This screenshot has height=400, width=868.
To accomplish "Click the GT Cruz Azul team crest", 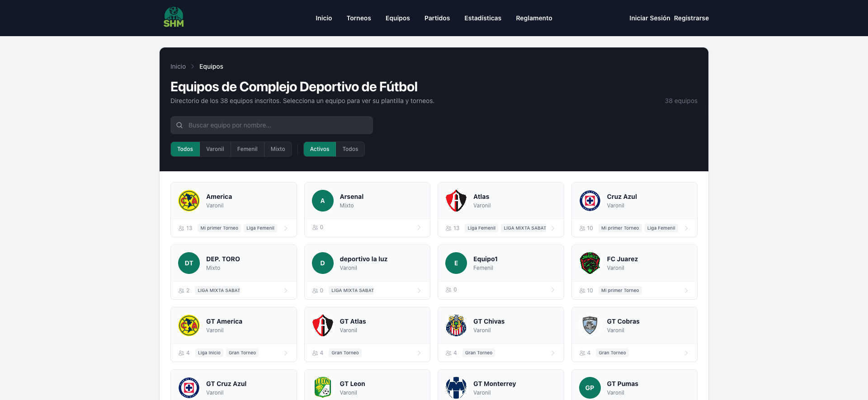I will pos(189,388).
